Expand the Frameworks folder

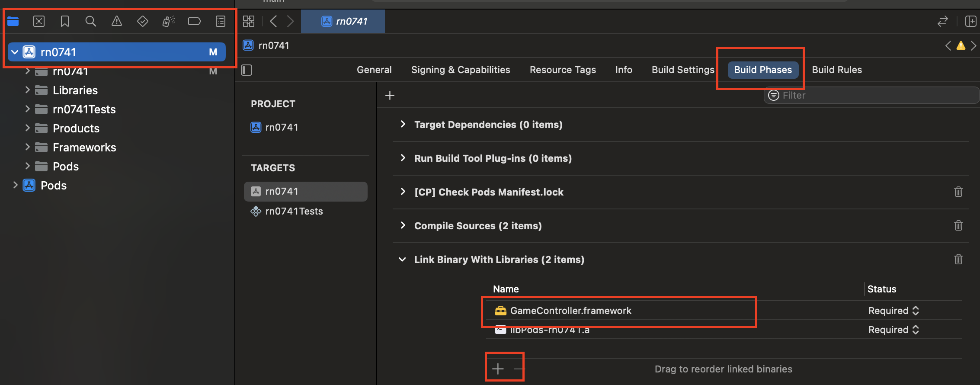click(27, 147)
